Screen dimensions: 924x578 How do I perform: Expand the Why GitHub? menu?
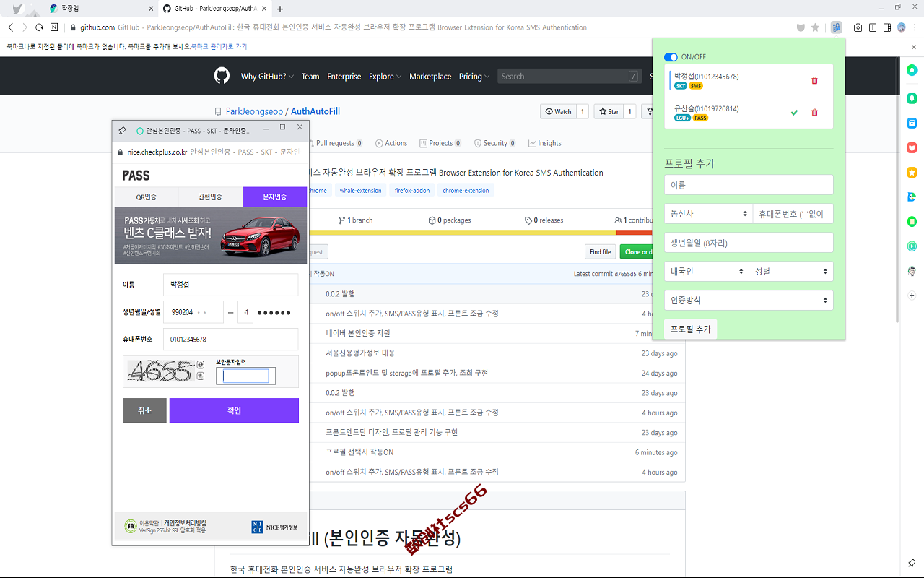267,77
